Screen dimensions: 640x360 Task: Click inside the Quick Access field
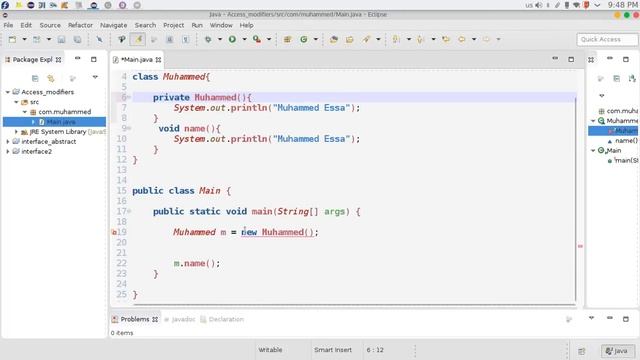click(x=607, y=39)
